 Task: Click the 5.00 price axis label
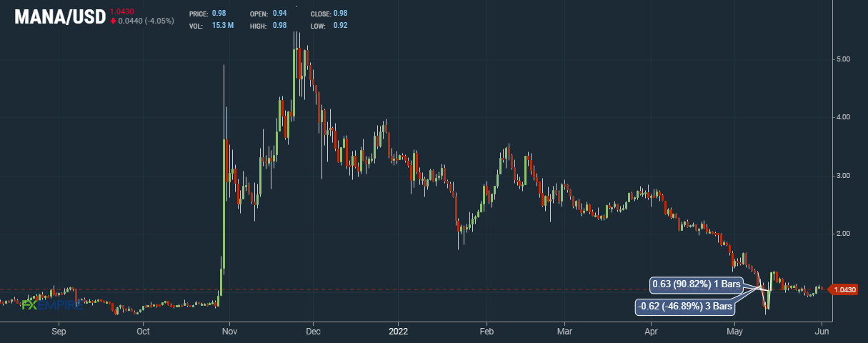(x=842, y=59)
